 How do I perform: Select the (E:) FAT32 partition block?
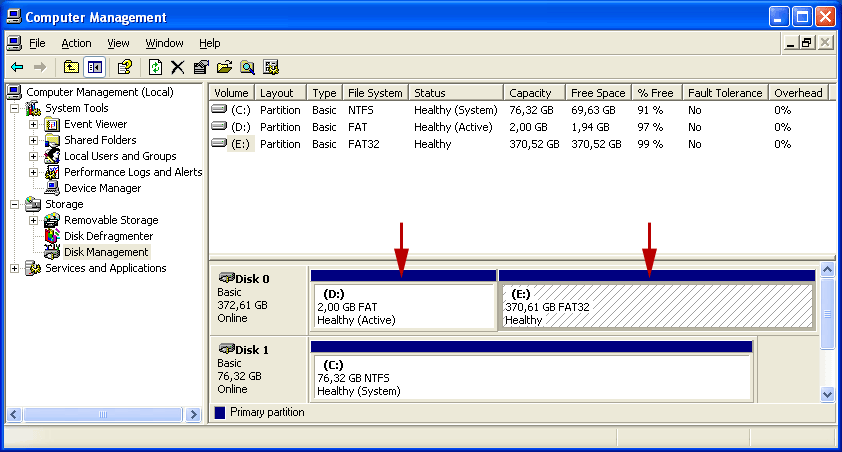point(656,307)
